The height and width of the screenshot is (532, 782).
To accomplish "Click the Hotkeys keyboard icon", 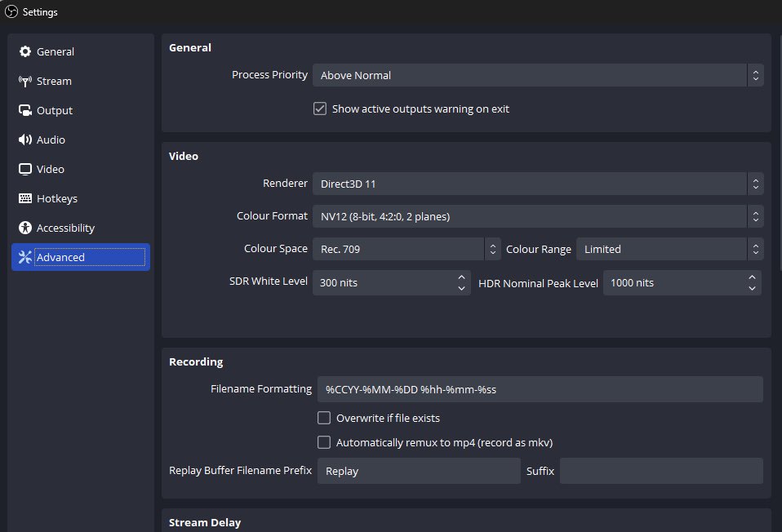I will pyautogui.click(x=25, y=198).
